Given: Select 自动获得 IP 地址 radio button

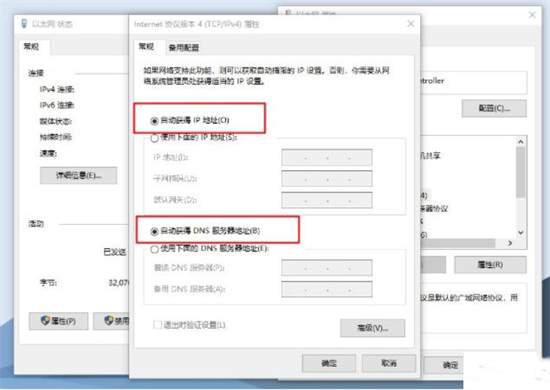Looking at the screenshot, I should tap(154, 121).
